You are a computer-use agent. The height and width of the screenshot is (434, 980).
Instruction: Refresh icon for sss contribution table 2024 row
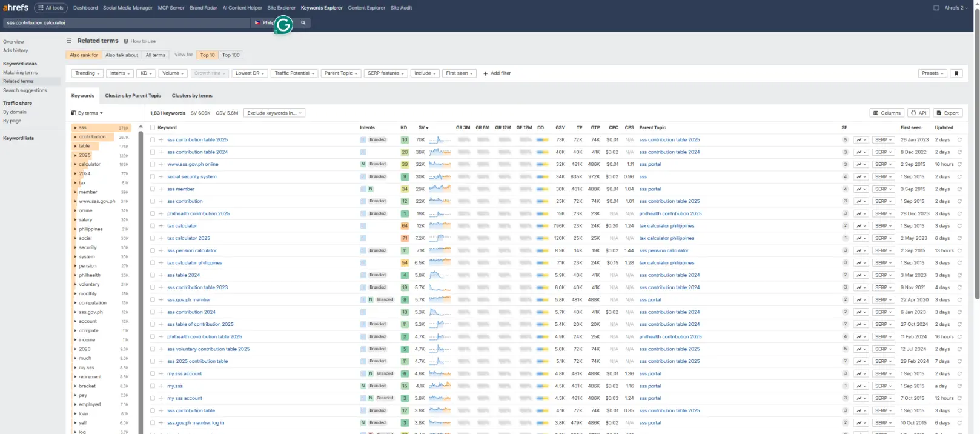point(959,152)
